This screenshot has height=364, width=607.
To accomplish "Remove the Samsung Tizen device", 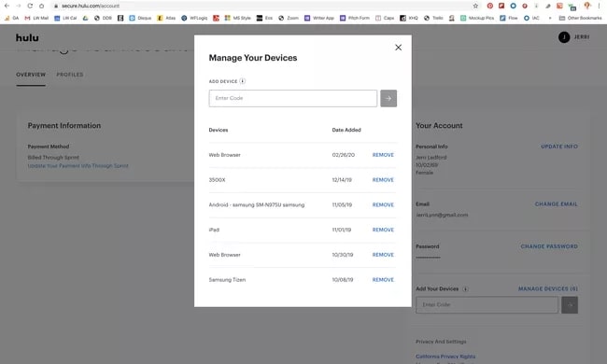I will (383, 280).
